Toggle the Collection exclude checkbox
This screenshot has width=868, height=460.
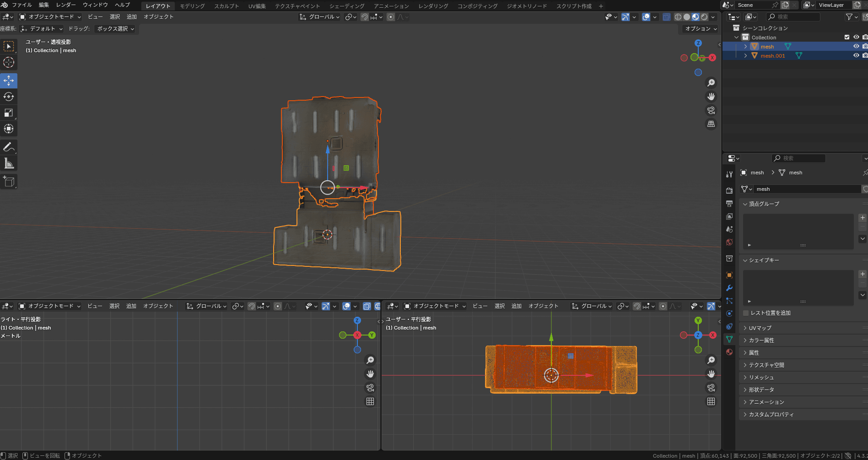pos(847,37)
